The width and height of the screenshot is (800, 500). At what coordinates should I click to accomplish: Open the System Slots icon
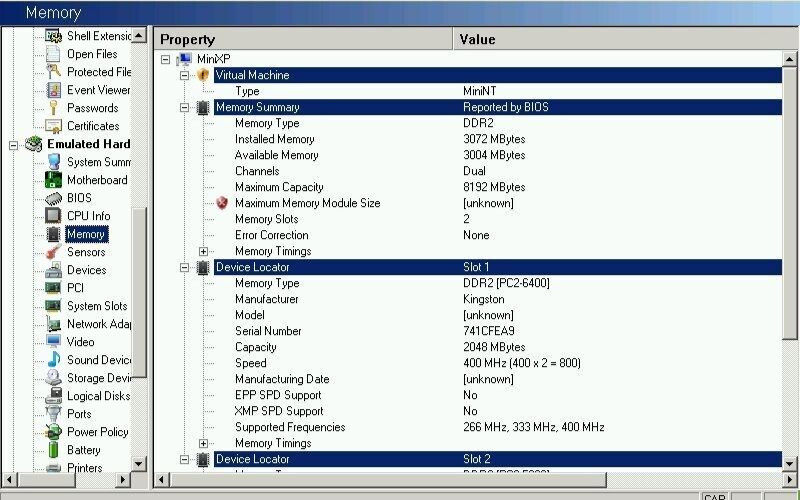point(53,306)
